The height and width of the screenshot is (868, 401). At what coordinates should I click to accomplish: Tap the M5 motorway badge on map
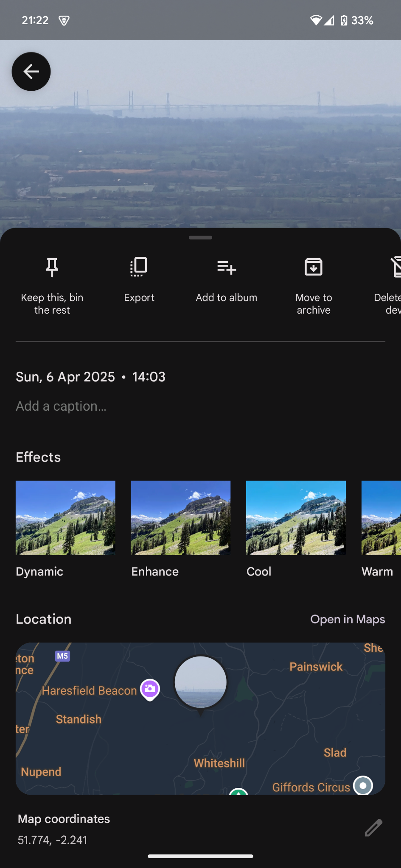pyautogui.click(x=62, y=656)
